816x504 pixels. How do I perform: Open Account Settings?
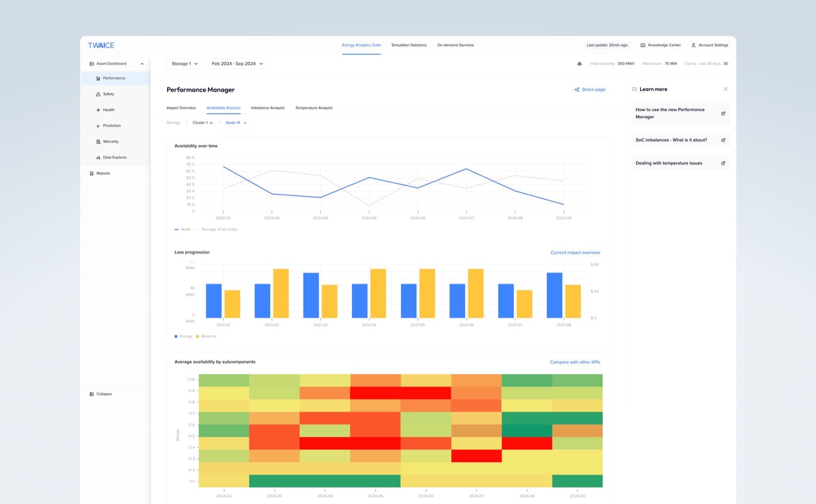709,45
